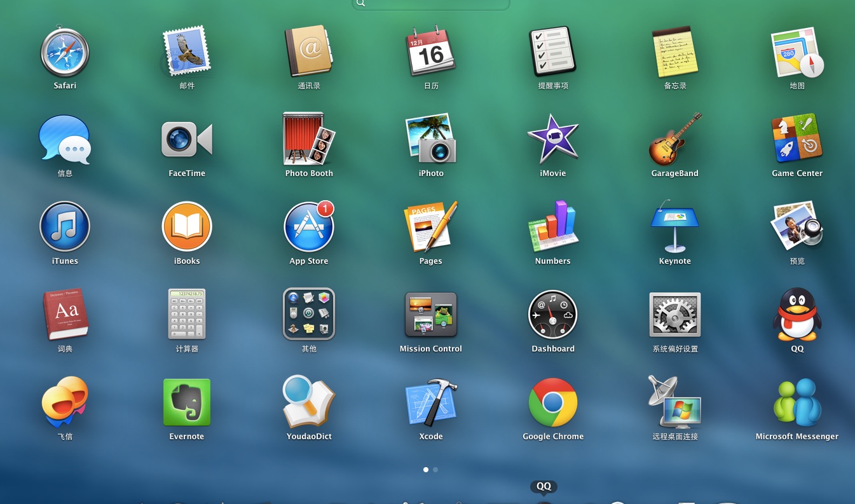Screen dimensions: 855x504
Task: Launch Safari from Launchpad
Action: coord(65,51)
